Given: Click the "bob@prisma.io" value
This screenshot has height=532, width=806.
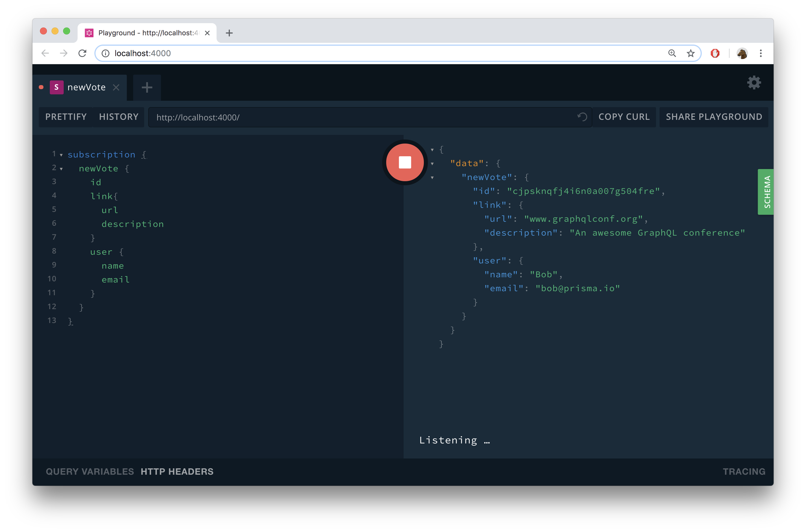Looking at the screenshot, I should [x=578, y=288].
